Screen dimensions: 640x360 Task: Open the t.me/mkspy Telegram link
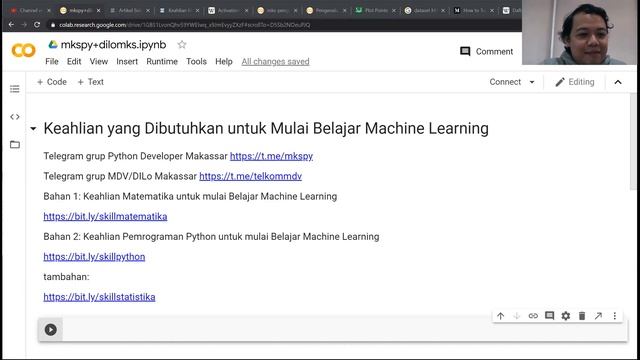coord(271,156)
